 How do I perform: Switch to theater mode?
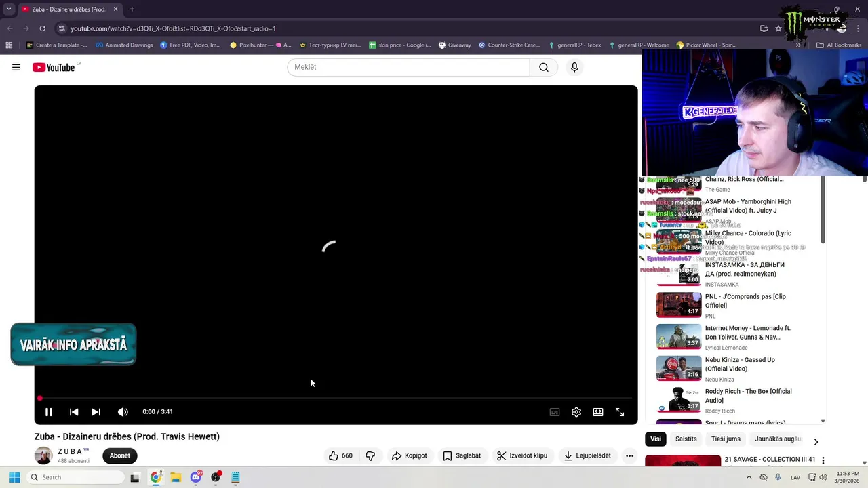coord(598,411)
